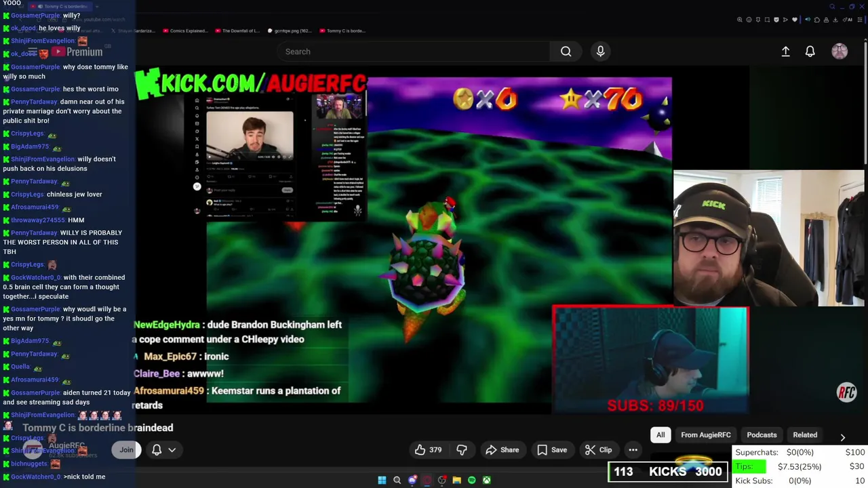This screenshot has height=488, width=868.
Task: Open the browser AI assistant icon
Action: (x=848, y=20)
